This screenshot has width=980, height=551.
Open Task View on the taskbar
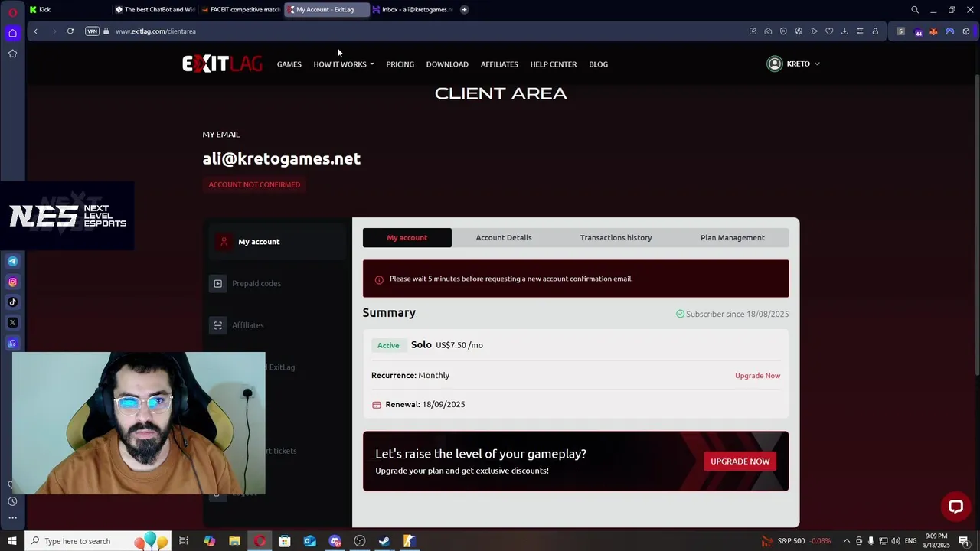(x=184, y=541)
